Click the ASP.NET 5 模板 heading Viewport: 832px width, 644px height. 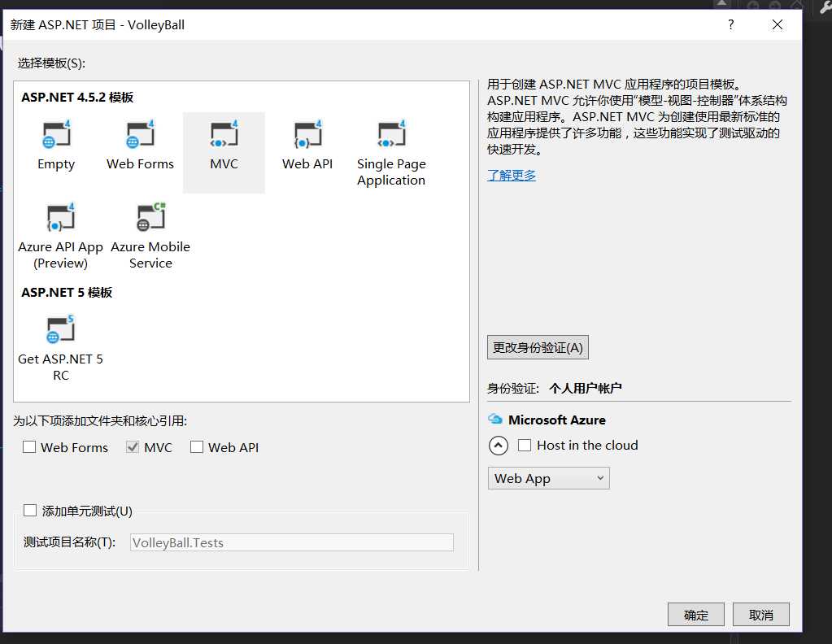pos(67,292)
